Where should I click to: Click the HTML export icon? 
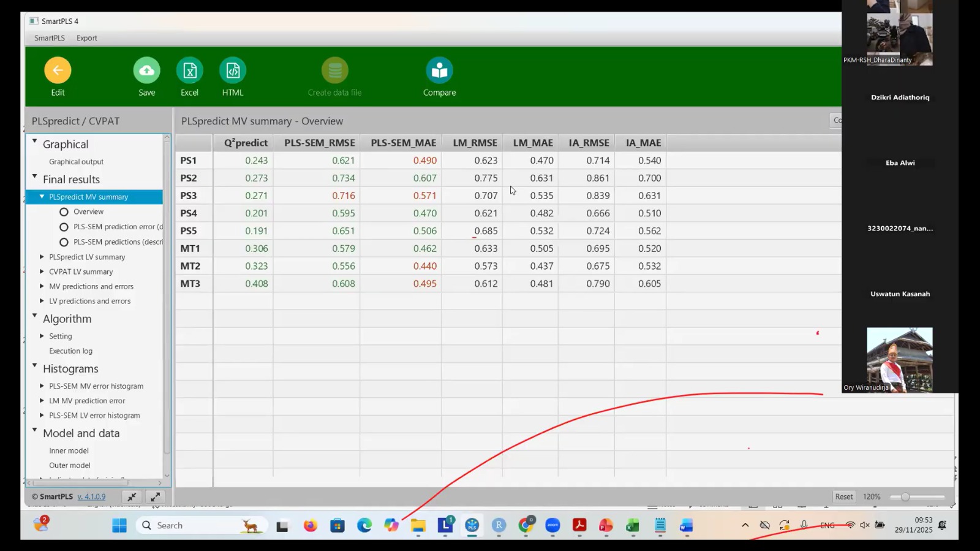[x=233, y=71]
